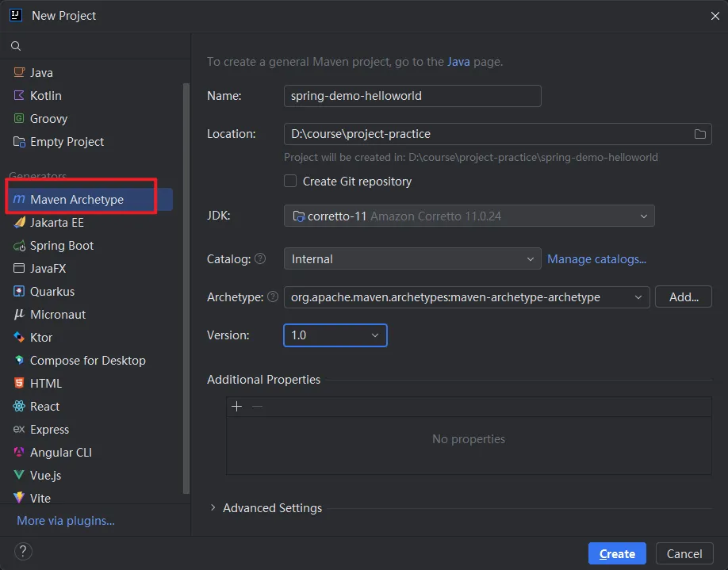This screenshot has width=728, height=570.
Task: Click the Create button
Action: (x=617, y=554)
